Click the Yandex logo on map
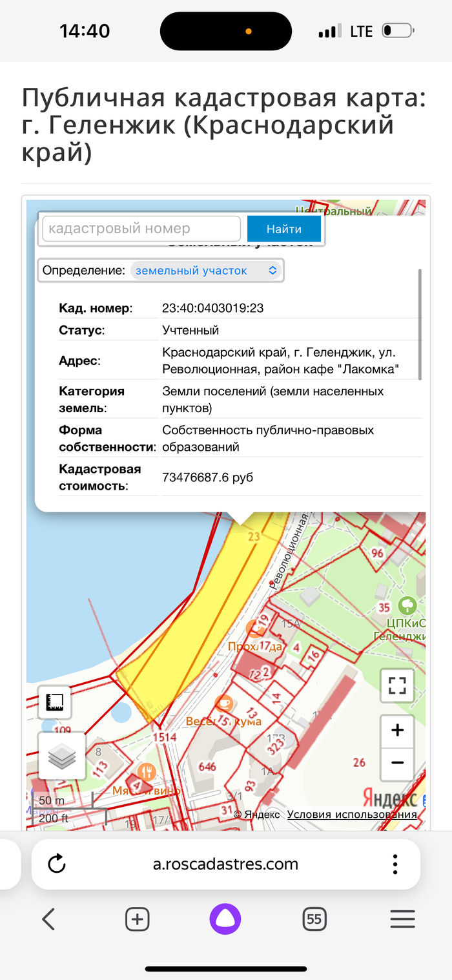The width and height of the screenshot is (452, 980). 389,798
